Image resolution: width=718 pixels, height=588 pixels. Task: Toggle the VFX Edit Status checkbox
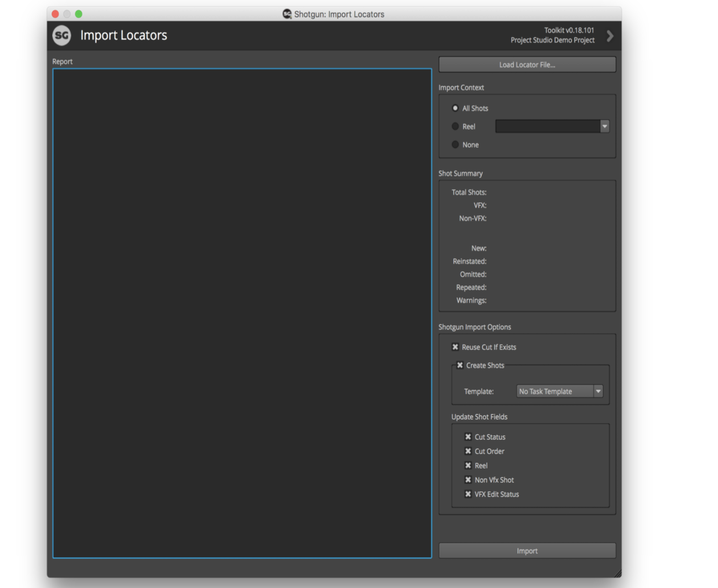coord(468,494)
